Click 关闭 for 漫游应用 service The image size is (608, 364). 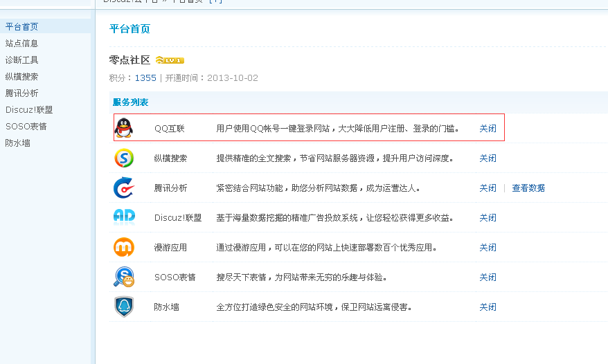[488, 247]
